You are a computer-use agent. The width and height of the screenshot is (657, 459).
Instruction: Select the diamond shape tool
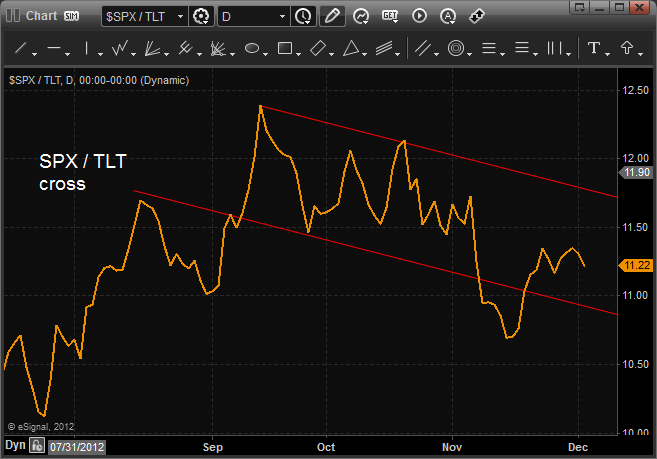318,48
